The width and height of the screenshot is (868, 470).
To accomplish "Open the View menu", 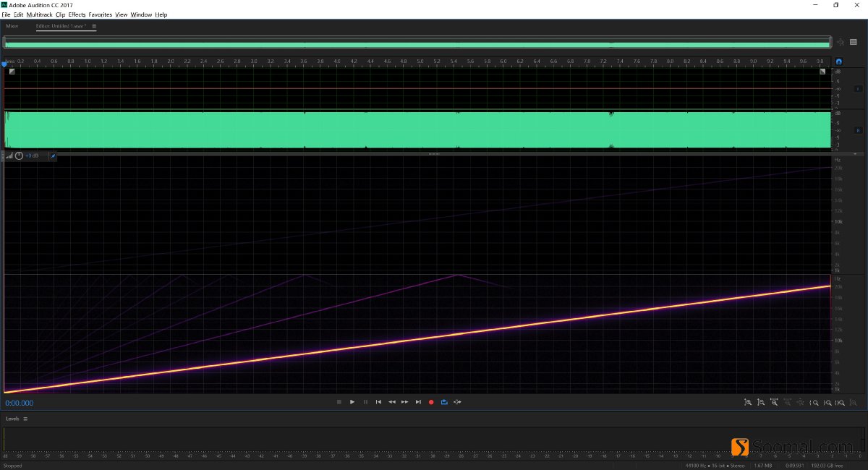I will click(122, 14).
